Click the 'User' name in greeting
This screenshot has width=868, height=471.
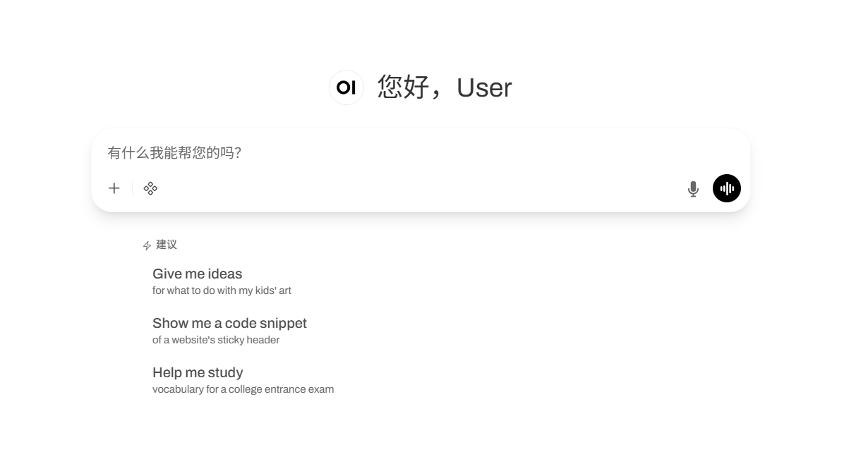click(484, 88)
